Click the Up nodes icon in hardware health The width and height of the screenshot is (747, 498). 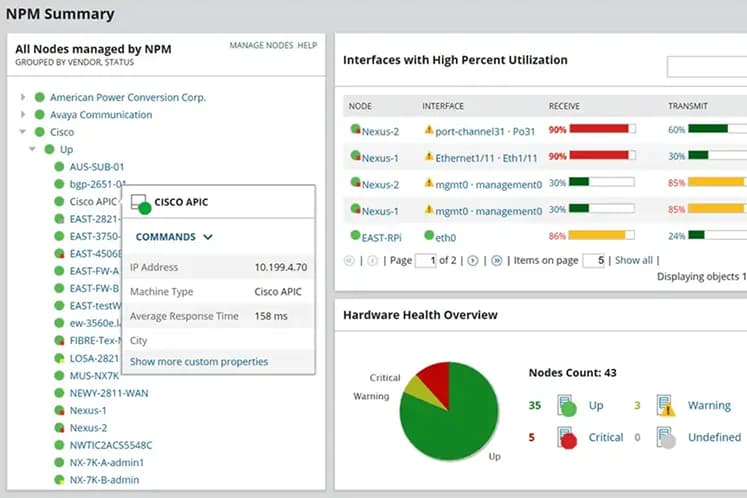[566, 406]
